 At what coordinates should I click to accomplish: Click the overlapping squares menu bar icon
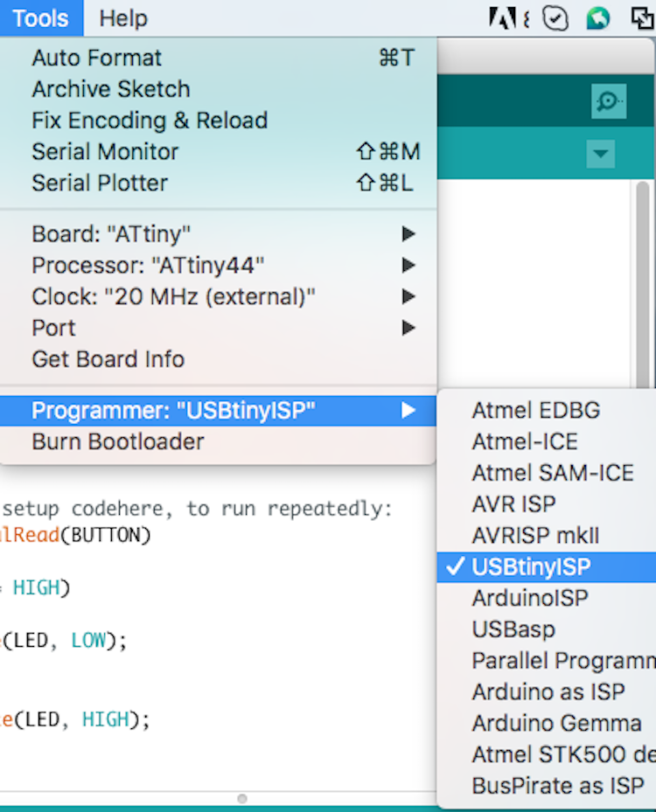[643, 18]
